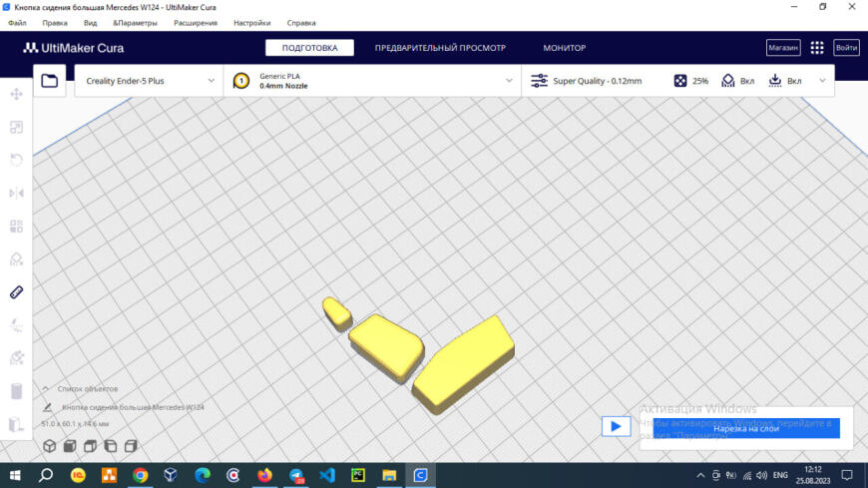Open Firefox from taskbar
This screenshot has height=488, width=868.
pyautogui.click(x=264, y=475)
